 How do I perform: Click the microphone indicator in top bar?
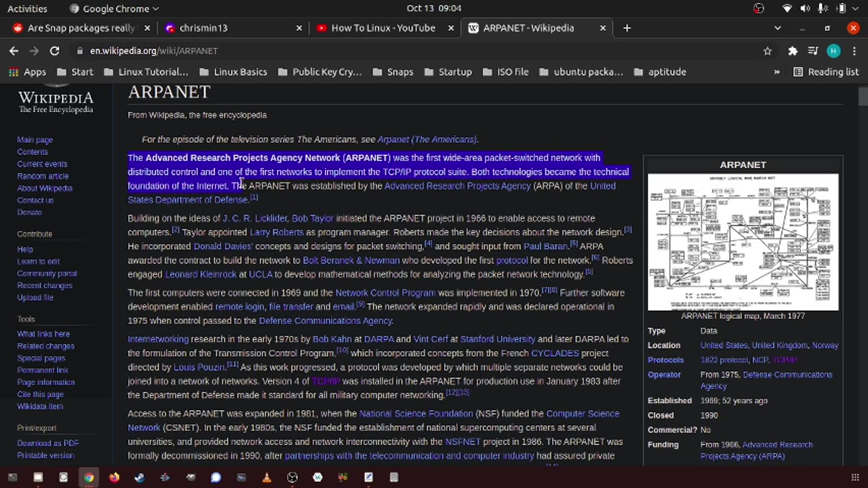coord(822,8)
